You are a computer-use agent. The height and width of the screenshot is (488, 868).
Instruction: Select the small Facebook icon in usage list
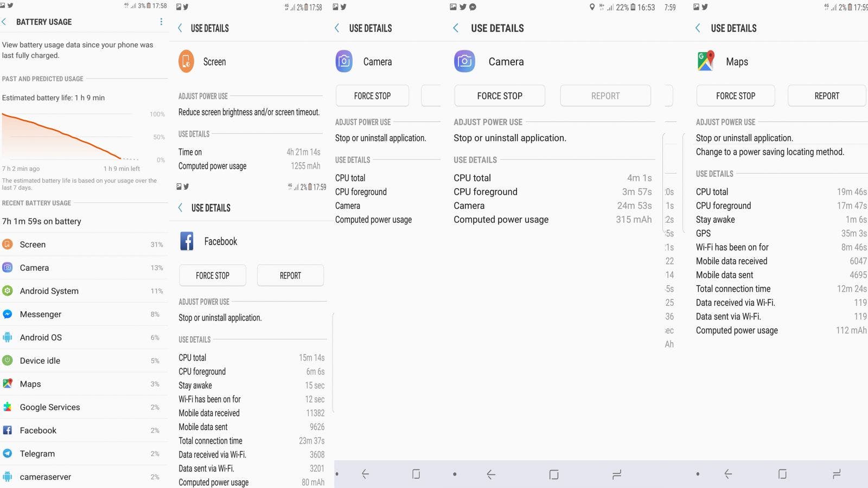tap(8, 431)
